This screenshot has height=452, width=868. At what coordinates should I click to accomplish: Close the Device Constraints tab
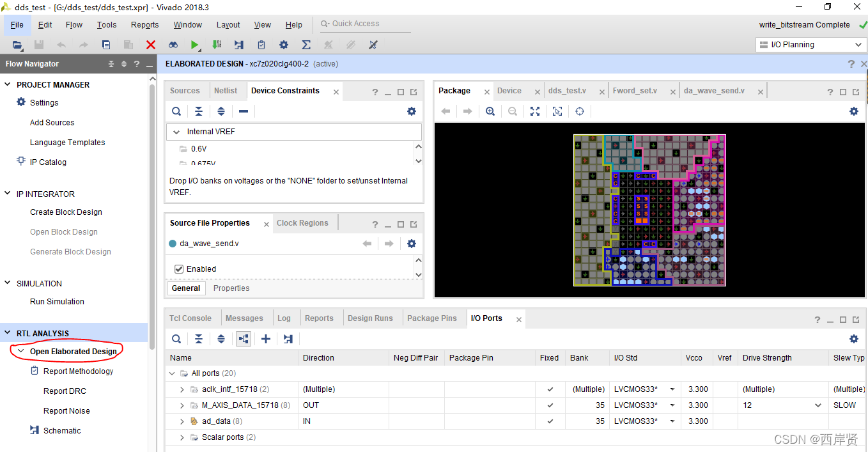(336, 92)
